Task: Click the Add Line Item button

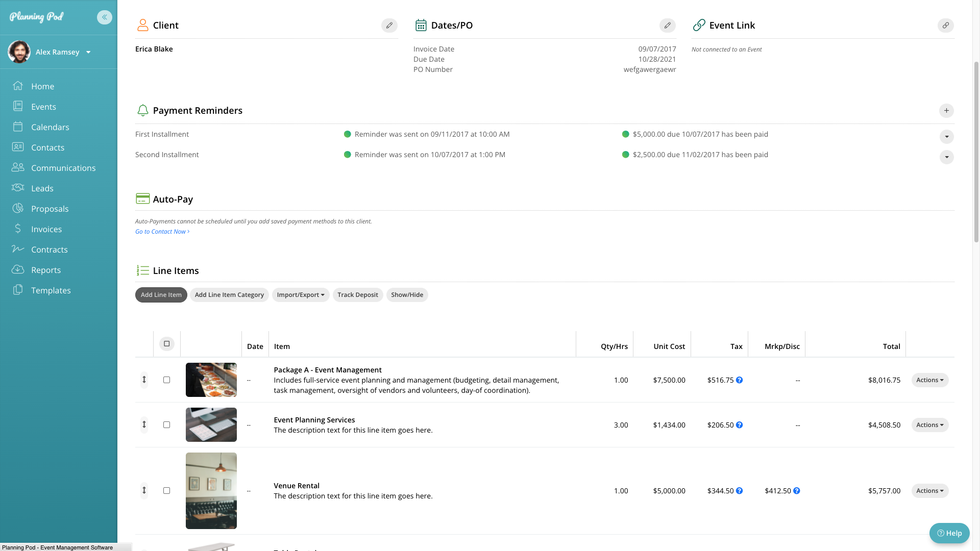Action: (x=161, y=295)
